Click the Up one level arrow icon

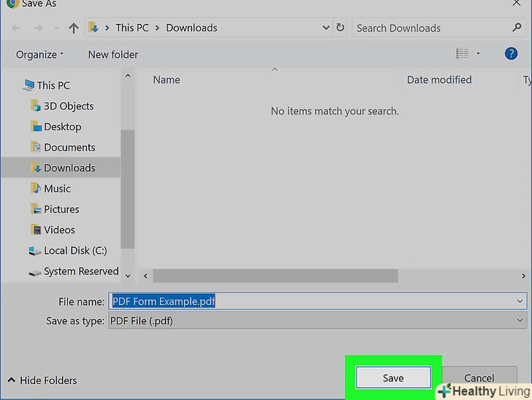[73, 28]
